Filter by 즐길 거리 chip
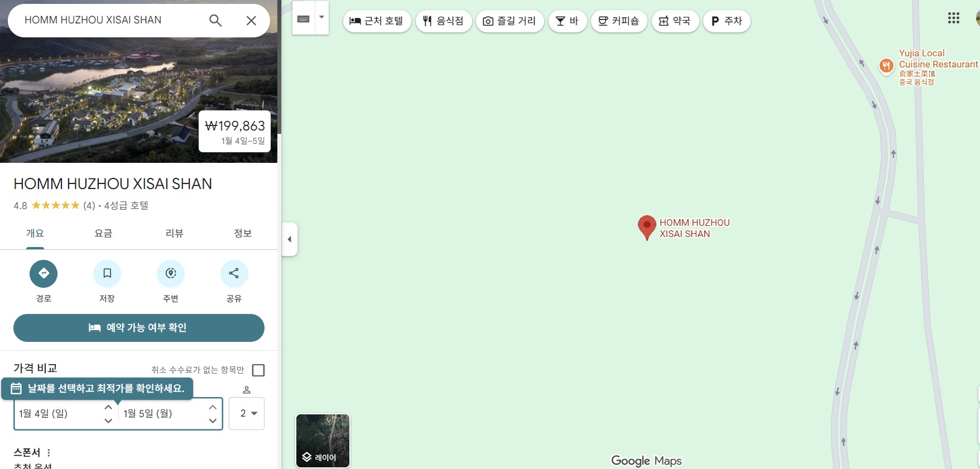The image size is (980, 469). [510, 21]
